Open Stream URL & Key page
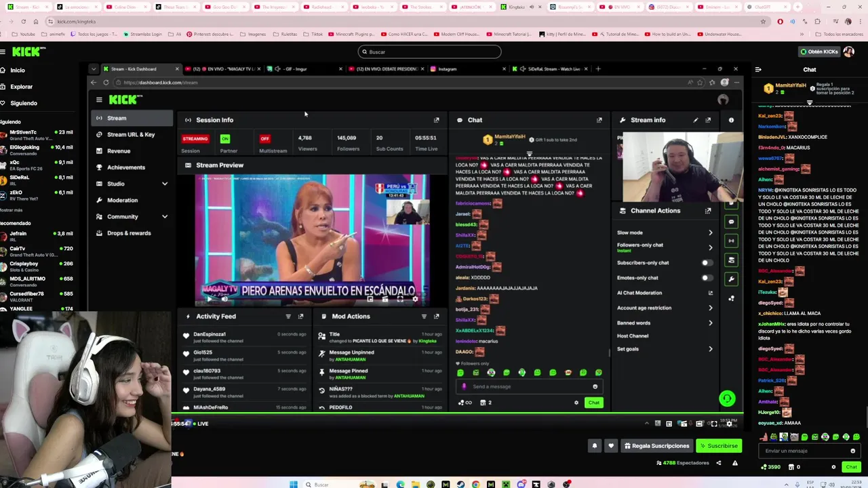 (x=132, y=134)
